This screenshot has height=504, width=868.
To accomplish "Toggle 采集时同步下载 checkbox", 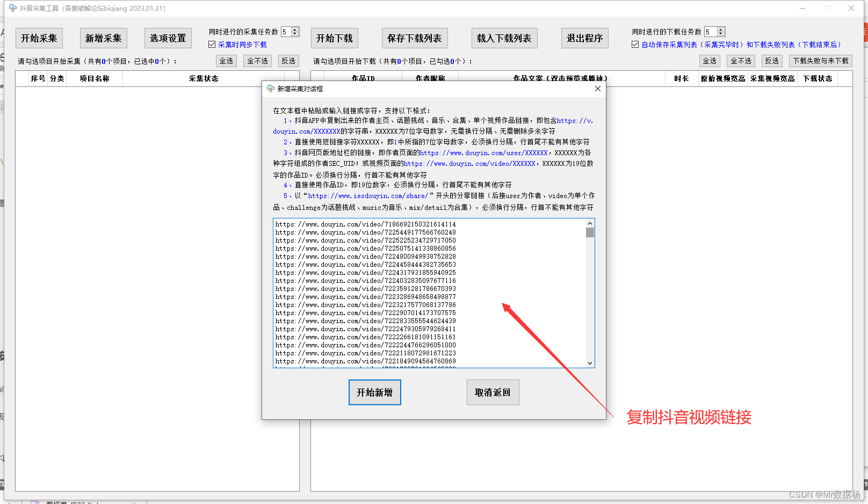I will pyautogui.click(x=212, y=45).
